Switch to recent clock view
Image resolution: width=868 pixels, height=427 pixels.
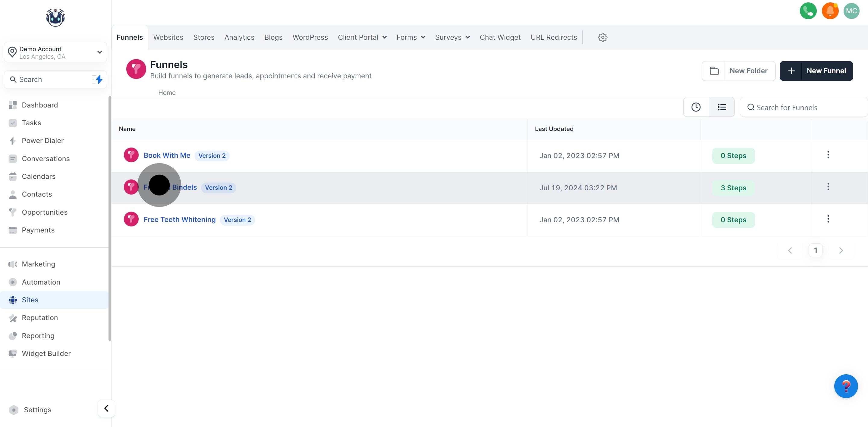(696, 107)
